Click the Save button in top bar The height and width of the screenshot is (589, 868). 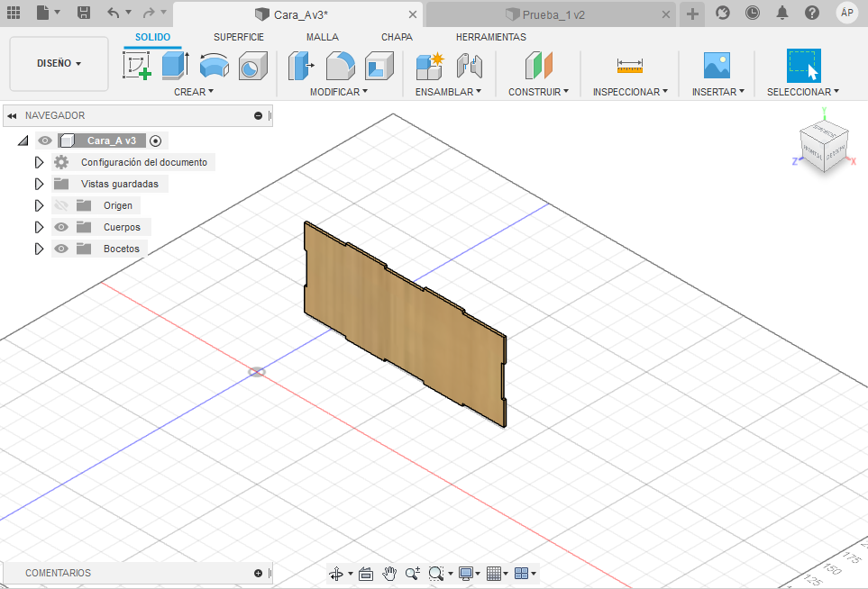click(x=84, y=13)
